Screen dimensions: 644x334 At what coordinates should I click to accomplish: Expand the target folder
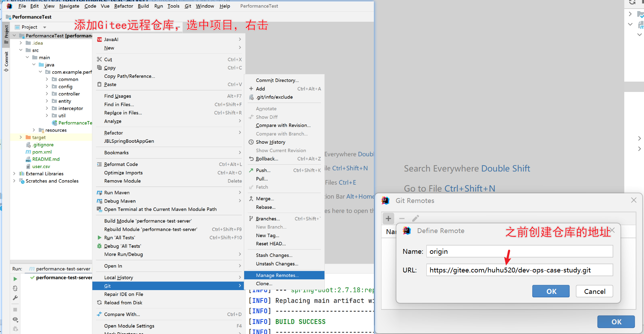point(21,137)
